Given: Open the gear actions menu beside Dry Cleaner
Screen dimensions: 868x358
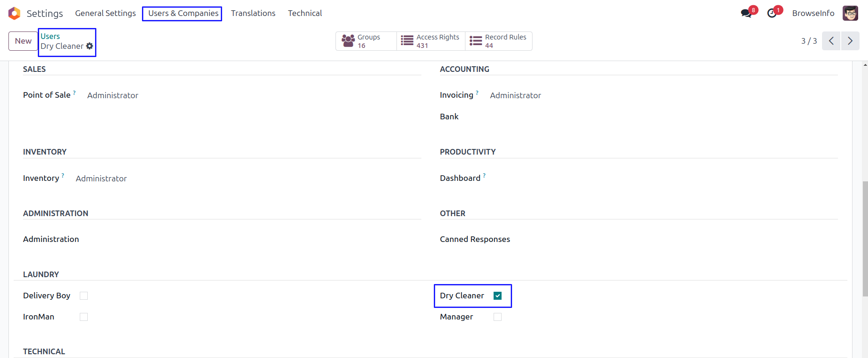Looking at the screenshot, I should coord(90,46).
